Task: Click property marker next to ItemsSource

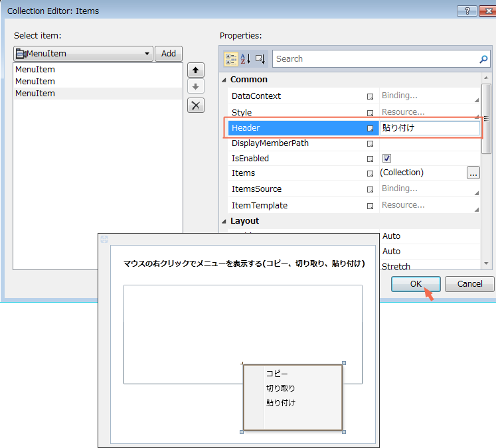Action: click(370, 189)
